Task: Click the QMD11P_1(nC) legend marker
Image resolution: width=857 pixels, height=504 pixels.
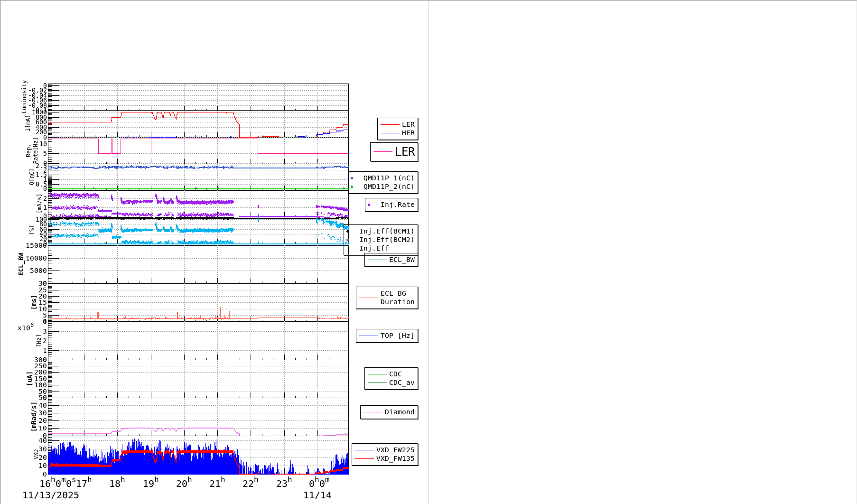Action: (x=352, y=178)
